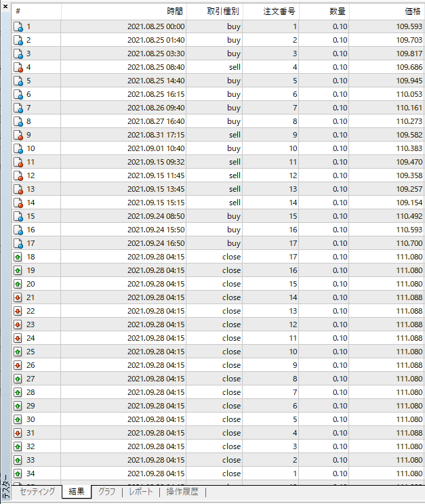Screen dimensions: 425x504
Task: Click the vertical テスター panel label
Action: coord(5,486)
